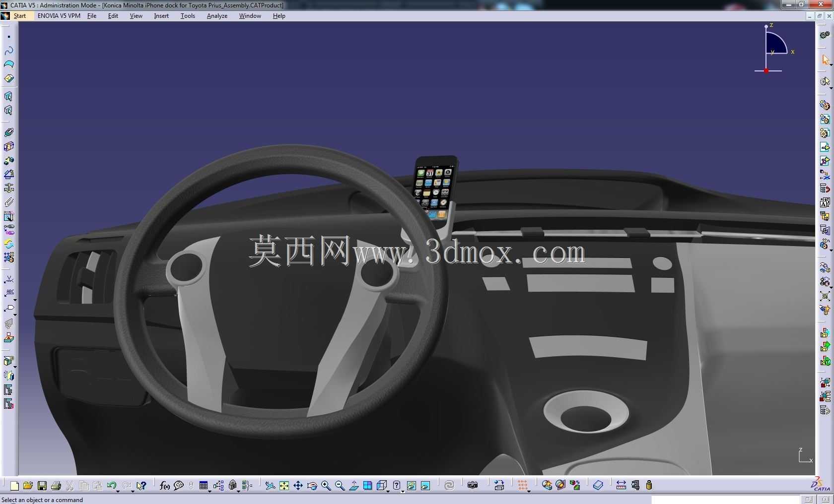Open the Insert menu
The width and height of the screenshot is (834, 504).
coord(161,16)
